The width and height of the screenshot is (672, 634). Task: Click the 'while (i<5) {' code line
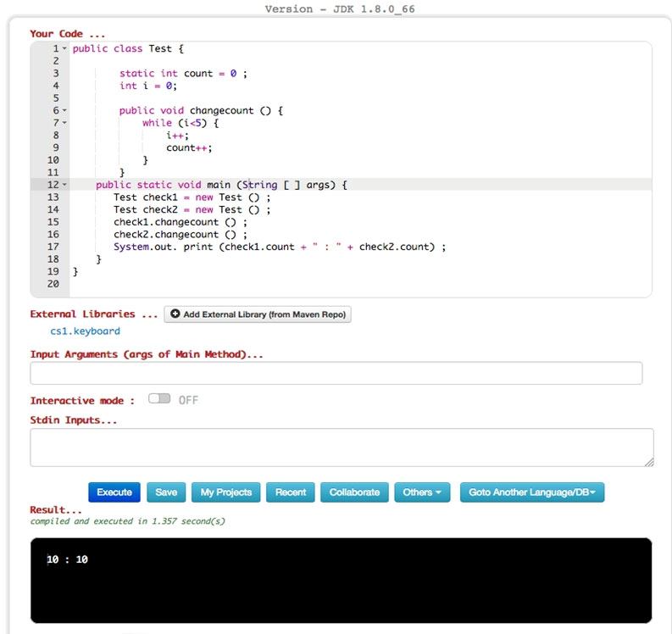coord(180,123)
